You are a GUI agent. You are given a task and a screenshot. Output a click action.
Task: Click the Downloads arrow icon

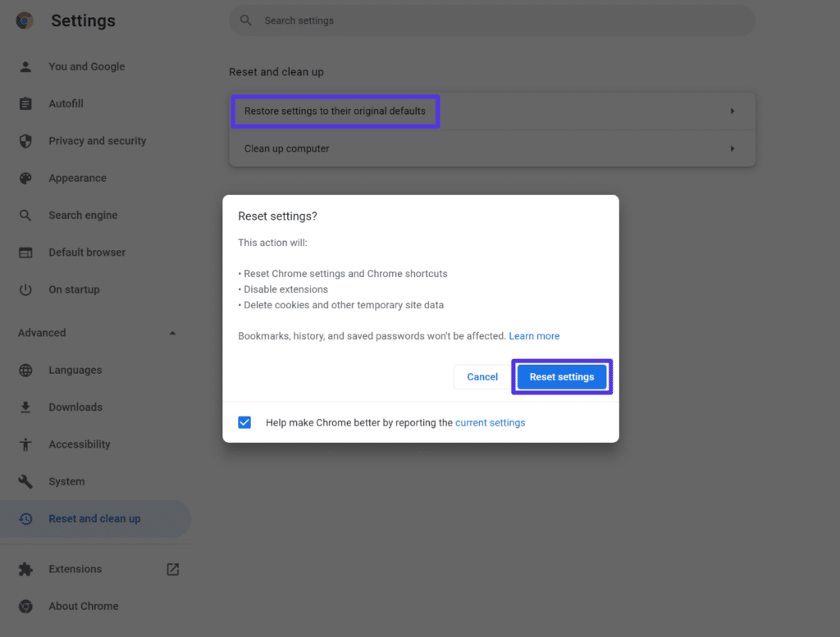point(25,407)
